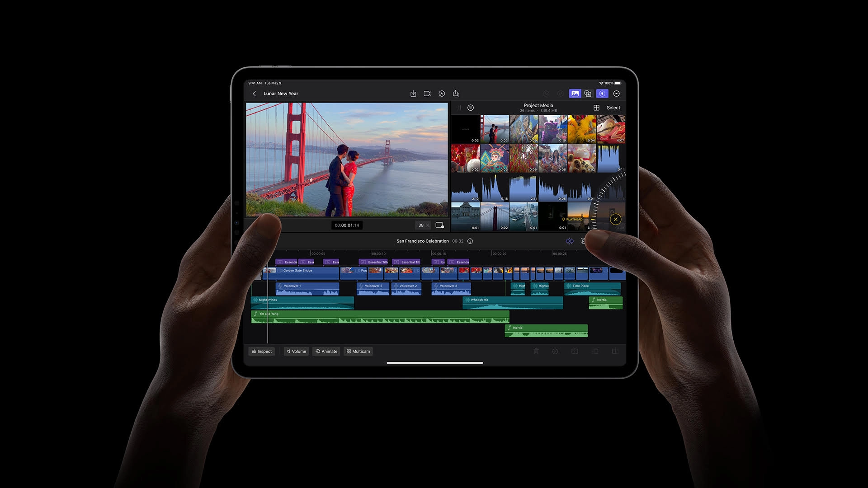Select the camera recording icon

[x=427, y=94]
